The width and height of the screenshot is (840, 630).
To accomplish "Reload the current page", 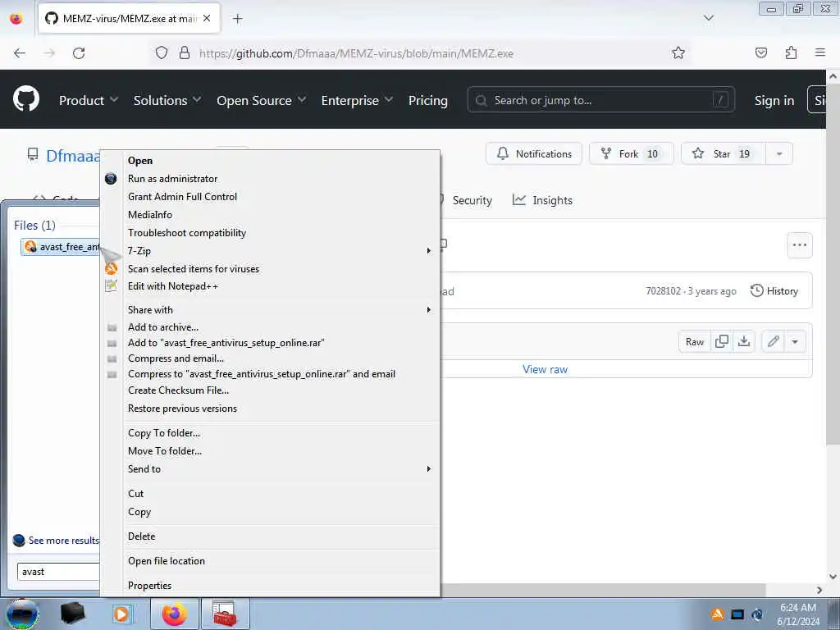I will point(79,53).
